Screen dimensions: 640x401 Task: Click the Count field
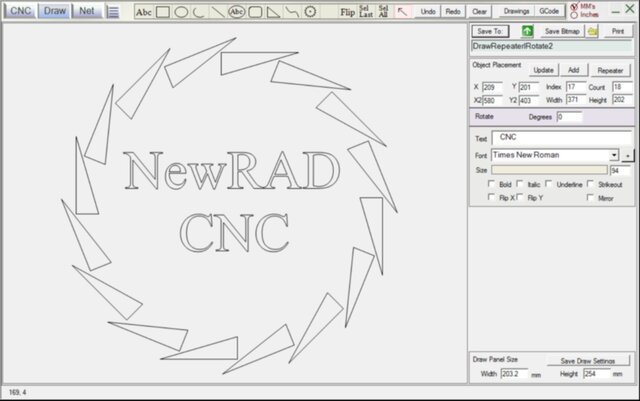click(622, 87)
